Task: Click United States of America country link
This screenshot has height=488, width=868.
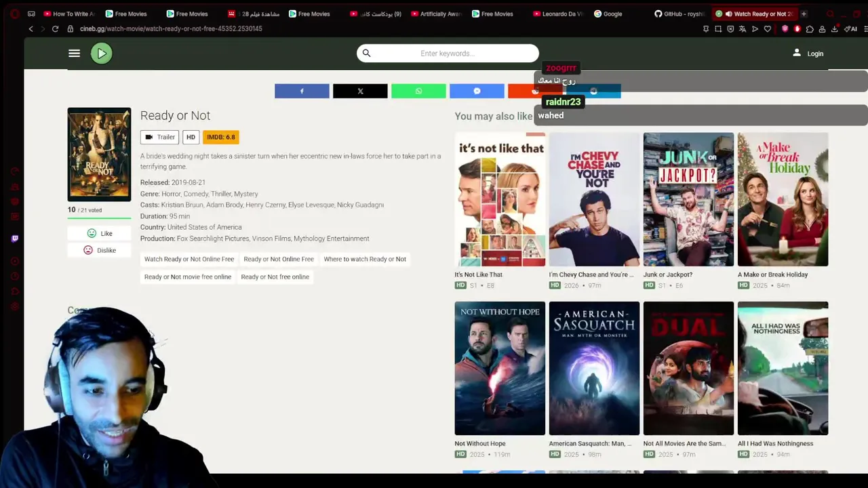Action: point(204,227)
